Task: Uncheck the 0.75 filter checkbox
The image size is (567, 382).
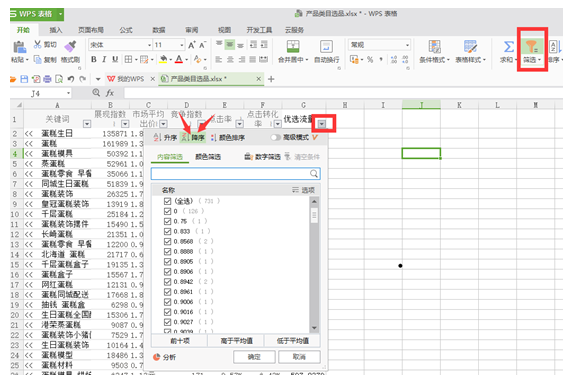Action: point(167,221)
